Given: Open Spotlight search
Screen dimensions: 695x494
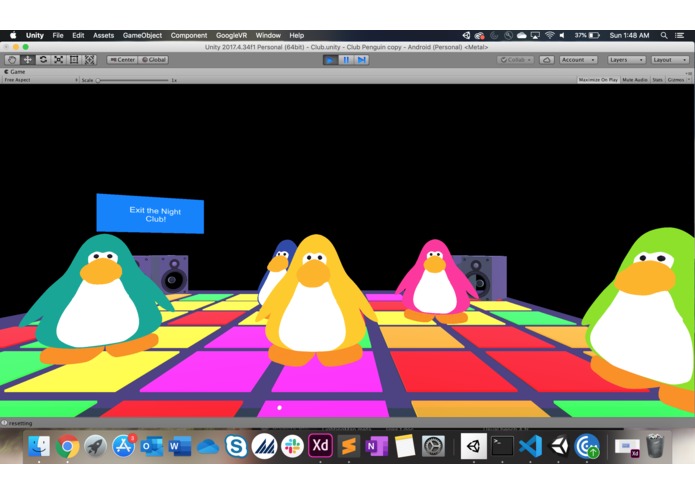Looking at the screenshot, I should tap(664, 35).
